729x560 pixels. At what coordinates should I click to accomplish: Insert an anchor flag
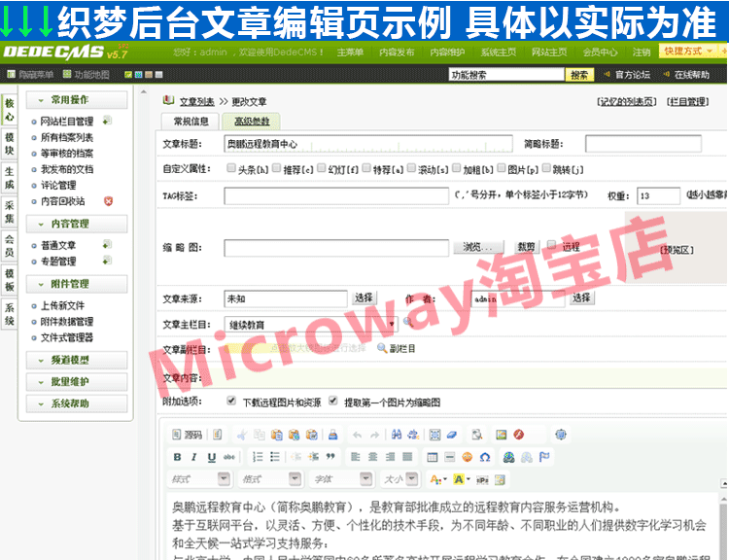pyautogui.click(x=544, y=457)
